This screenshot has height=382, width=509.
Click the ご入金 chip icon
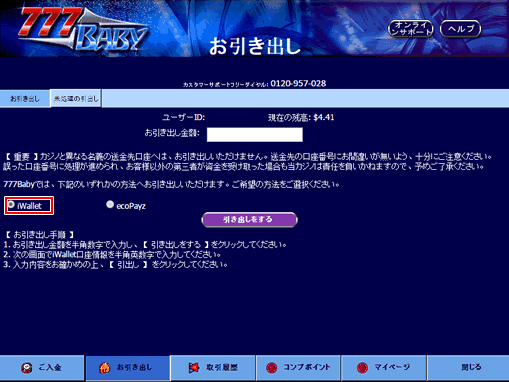(26, 368)
